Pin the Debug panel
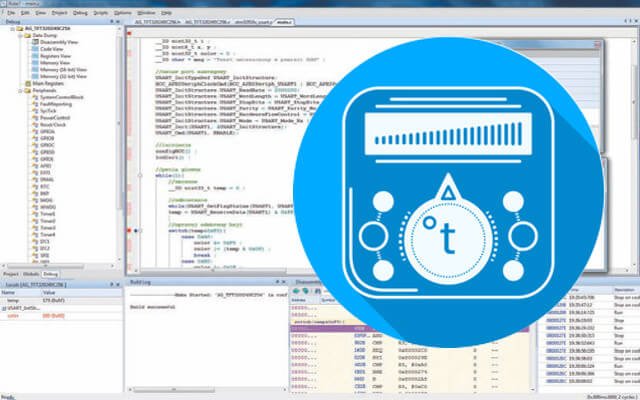The width and height of the screenshot is (640, 400). [x=111, y=21]
